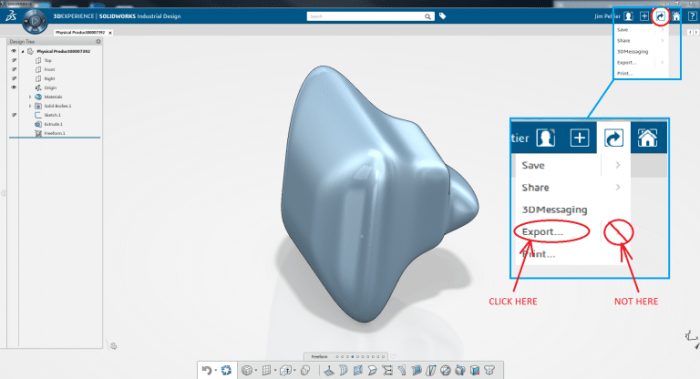The width and height of the screenshot is (700, 379).
Task: Select the Extrude.1 feature
Action: [x=53, y=124]
